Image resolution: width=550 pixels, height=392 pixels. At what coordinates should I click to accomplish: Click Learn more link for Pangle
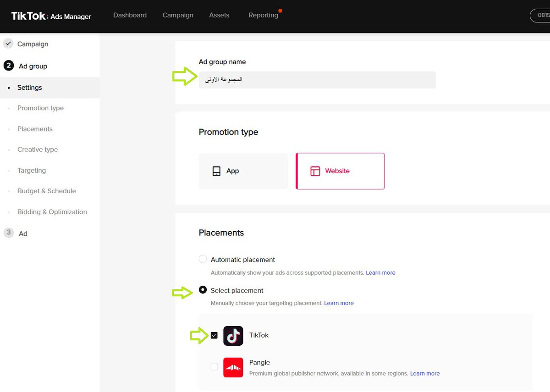[x=425, y=374]
